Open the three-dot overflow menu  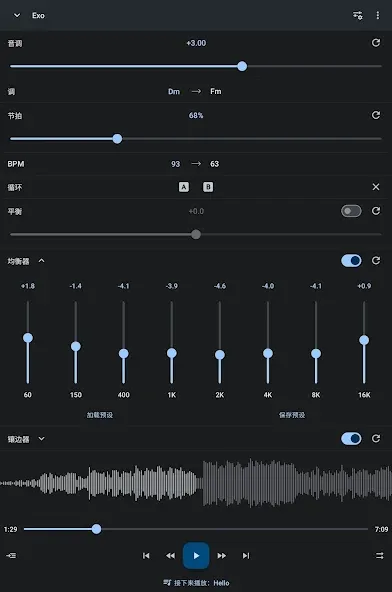pyautogui.click(x=378, y=15)
